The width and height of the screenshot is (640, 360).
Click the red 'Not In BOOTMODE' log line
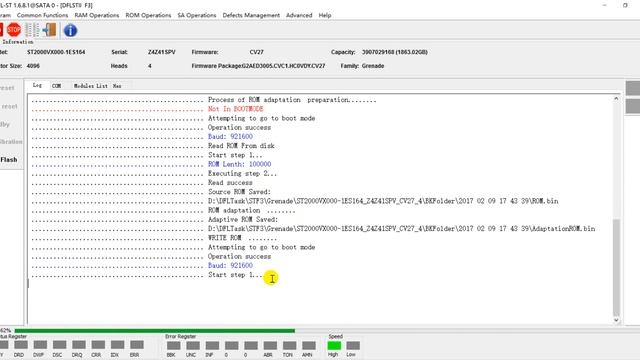click(236, 109)
